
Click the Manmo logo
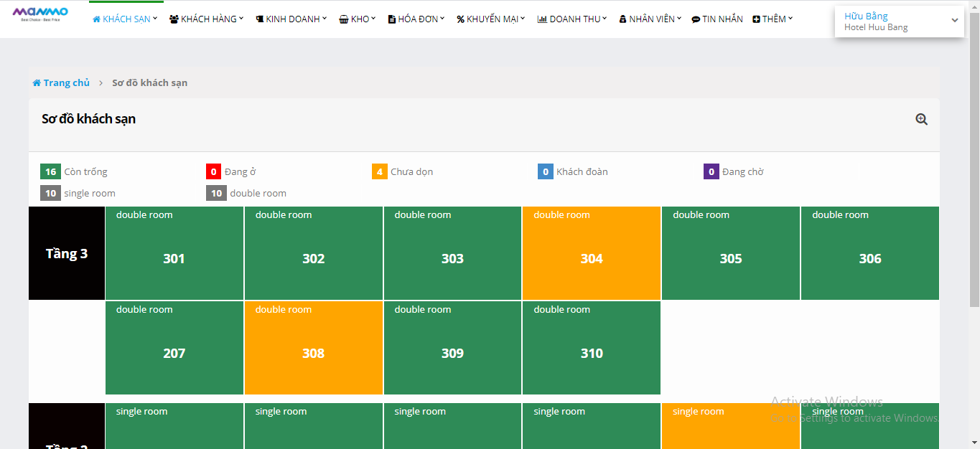coord(40,14)
